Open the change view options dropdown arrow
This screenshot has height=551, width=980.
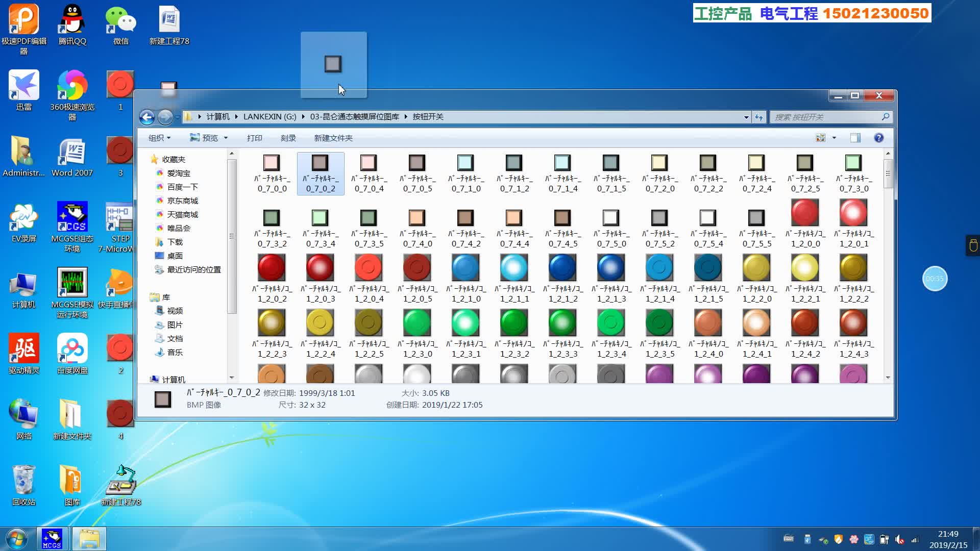[834, 138]
